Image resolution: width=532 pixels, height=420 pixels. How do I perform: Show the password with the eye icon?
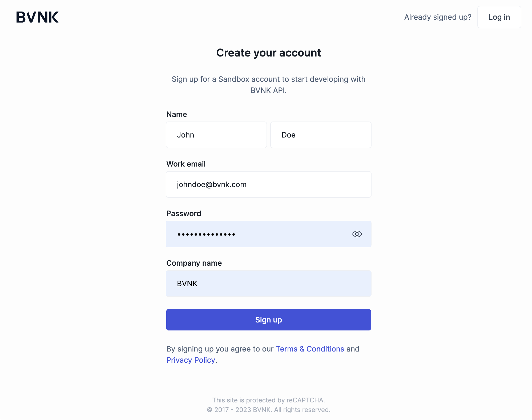coord(357,234)
